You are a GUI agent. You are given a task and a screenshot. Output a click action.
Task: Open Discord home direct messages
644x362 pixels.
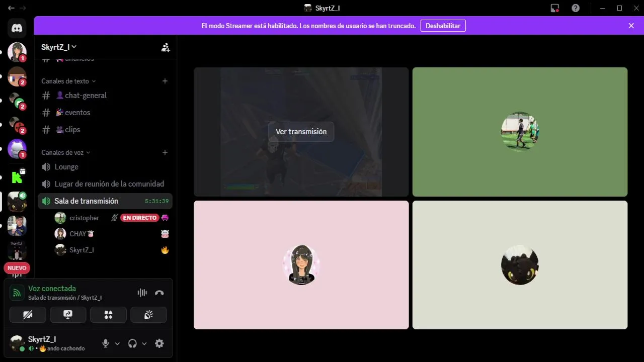click(17, 28)
